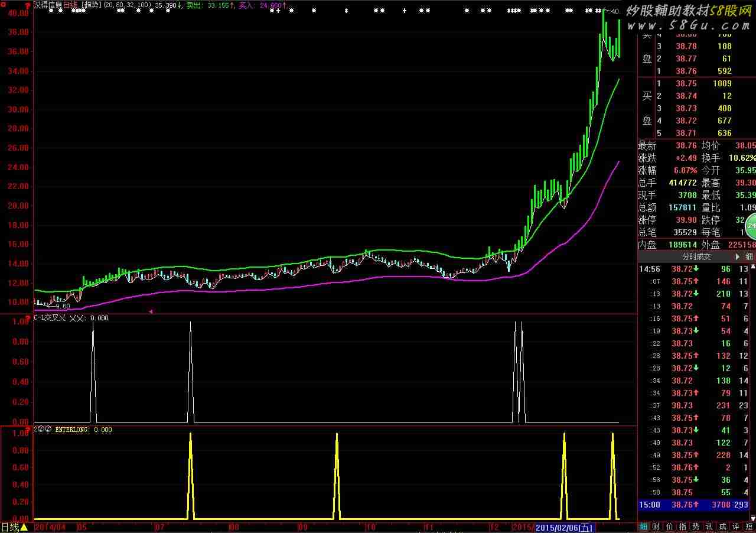756x533 pixels.
Task: Click the ENTERLONG: 0.000 indicator label
Action: (83, 430)
